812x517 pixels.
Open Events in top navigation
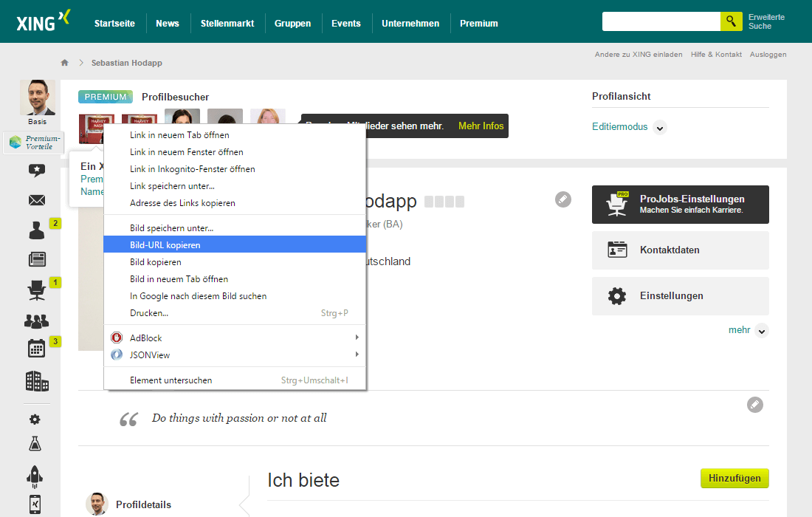tap(346, 24)
